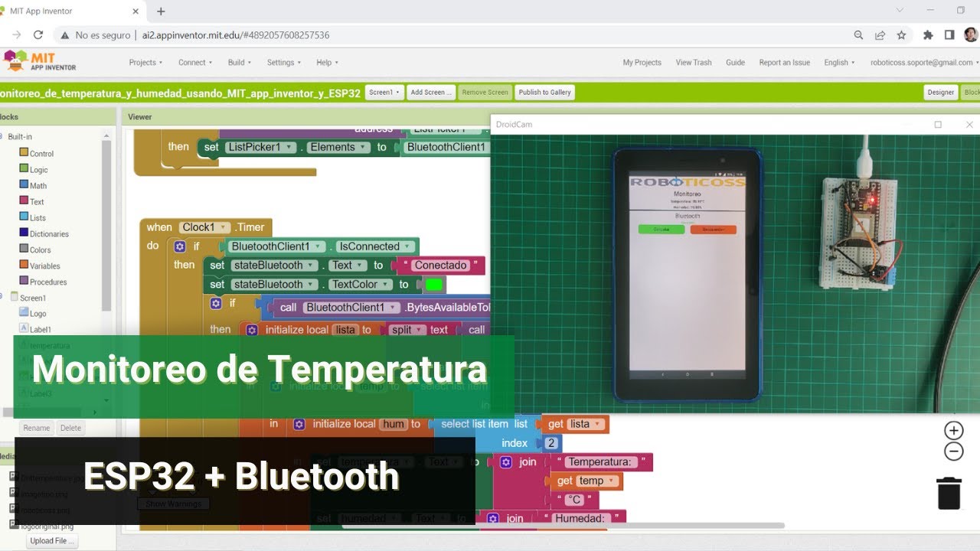Open the 'get lista' variable dropdown
The width and height of the screenshot is (980, 551).
(597, 424)
